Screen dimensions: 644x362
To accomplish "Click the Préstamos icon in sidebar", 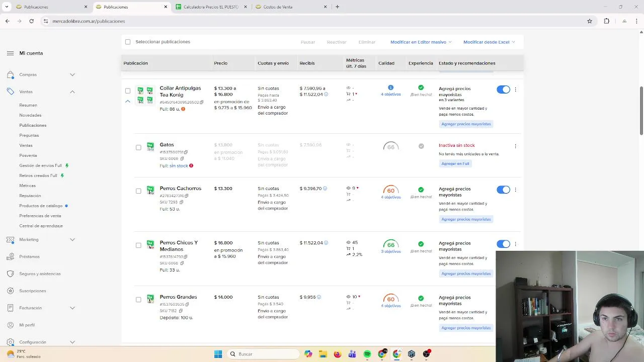I will click(x=10, y=257).
